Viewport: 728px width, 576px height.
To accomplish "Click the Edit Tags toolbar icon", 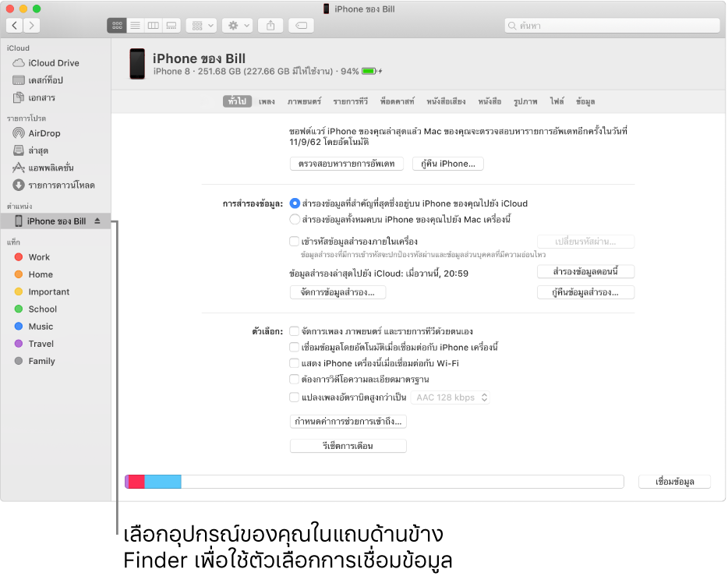I will [x=301, y=26].
